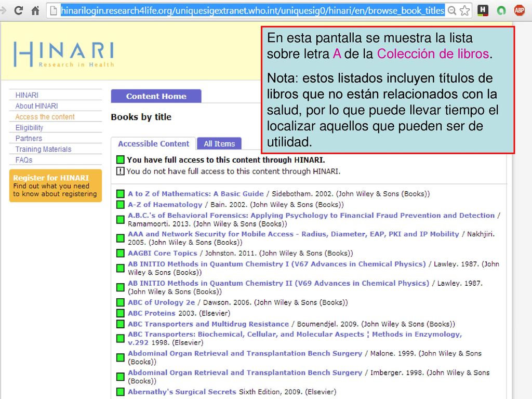The height and width of the screenshot is (399, 532).
Task: Open Abdominal Organ Retrieval by Malone 1999
Action: tap(245, 353)
